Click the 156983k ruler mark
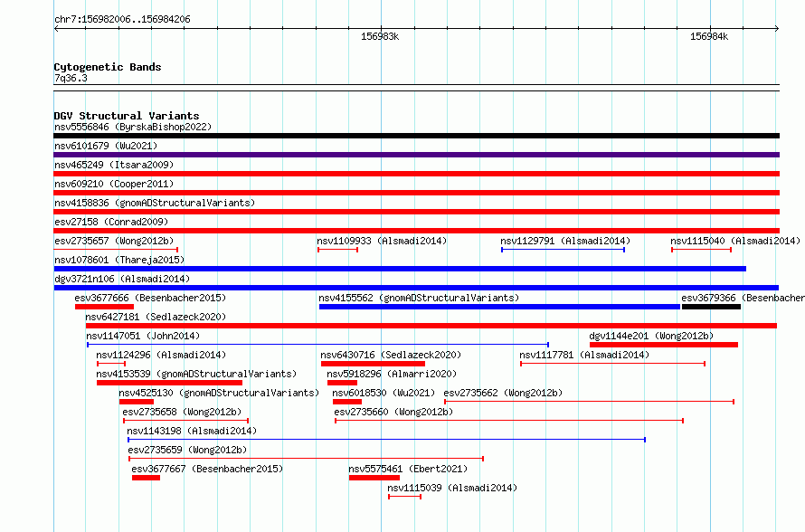 pos(380,36)
